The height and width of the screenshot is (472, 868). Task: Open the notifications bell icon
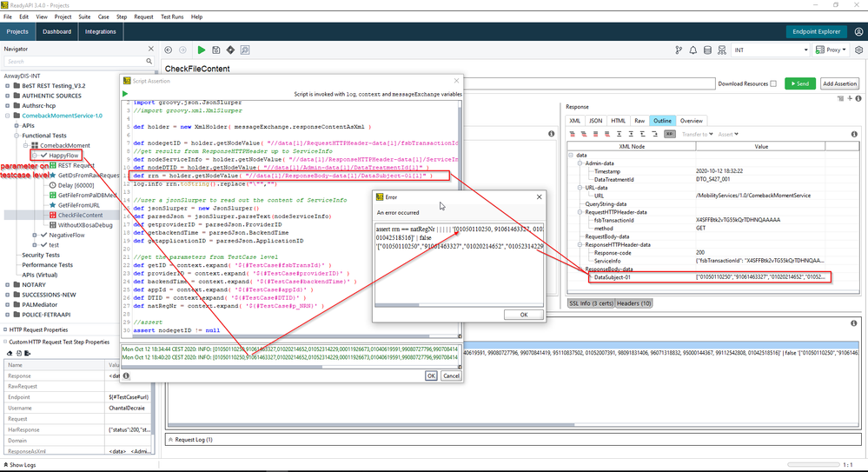(692, 50)
